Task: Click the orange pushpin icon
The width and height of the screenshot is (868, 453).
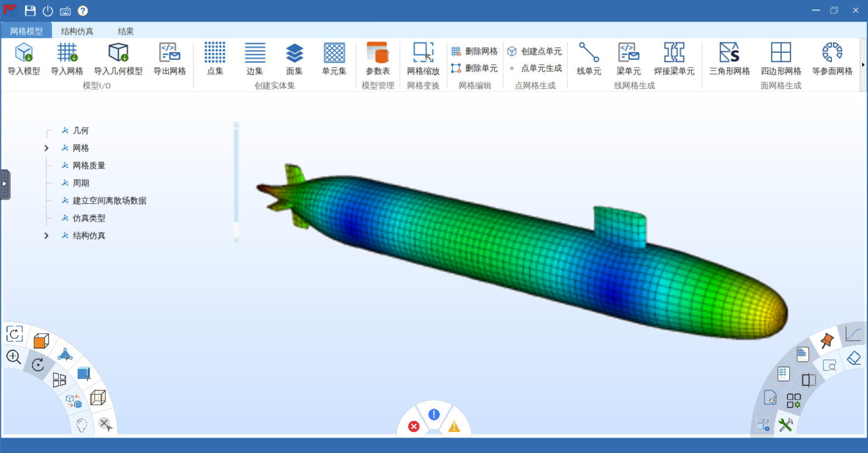Action: 826,340
